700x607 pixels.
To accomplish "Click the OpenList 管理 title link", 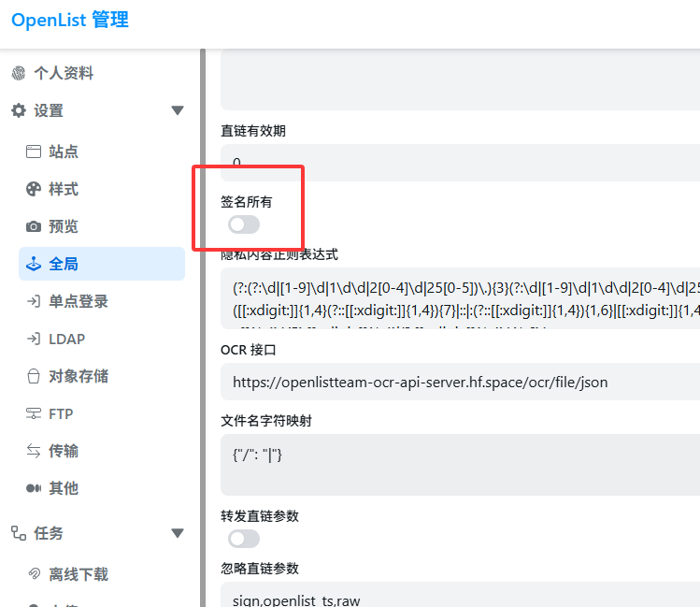I will 70,20.
